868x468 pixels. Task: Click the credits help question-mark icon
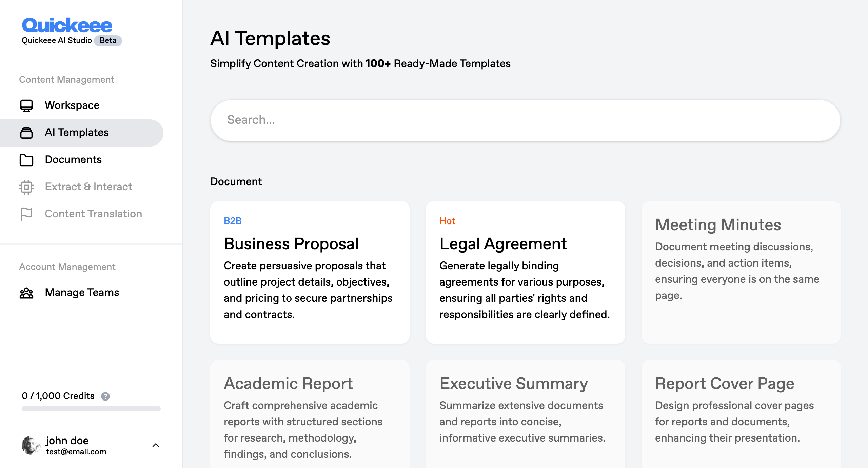tap(105, 396)
